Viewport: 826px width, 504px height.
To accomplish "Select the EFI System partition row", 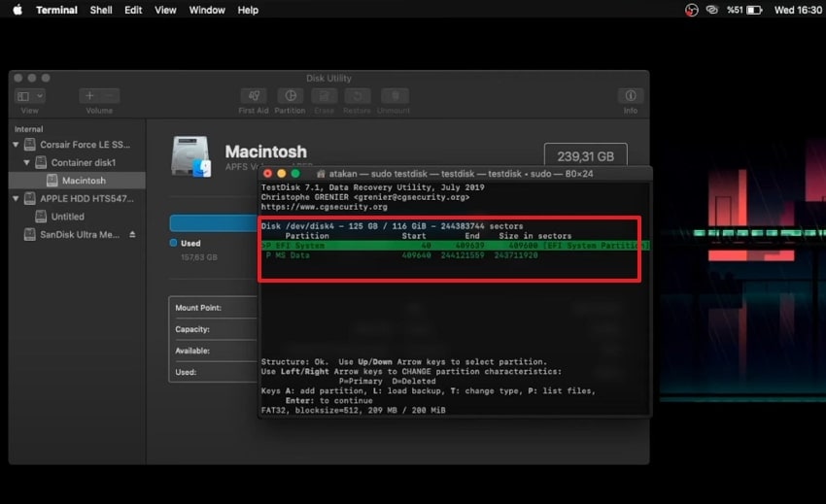I will [x=455, y=246].
